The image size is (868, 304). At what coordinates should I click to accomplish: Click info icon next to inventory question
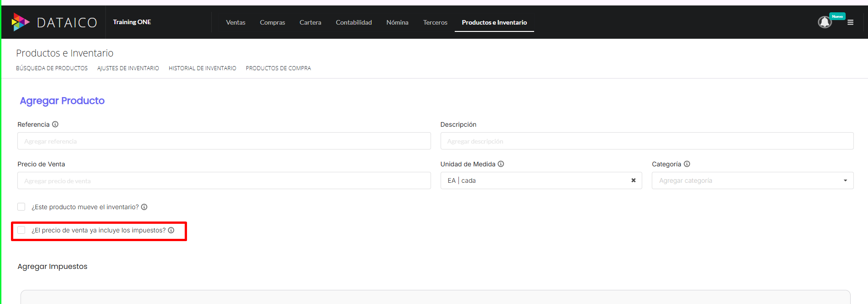(x=144, y=207)
